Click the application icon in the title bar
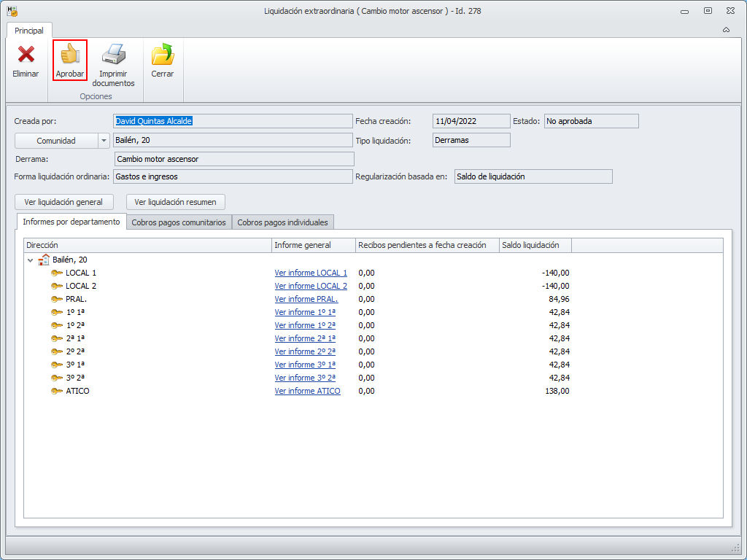 pos(12,11)
